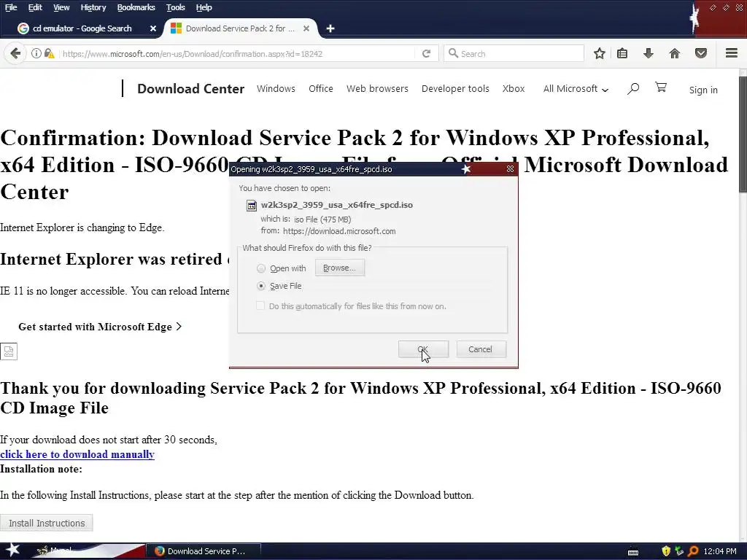Expand the All Microsoft dropdown
Viewport: 747px width, 560px height.
(x=576, y=88)
